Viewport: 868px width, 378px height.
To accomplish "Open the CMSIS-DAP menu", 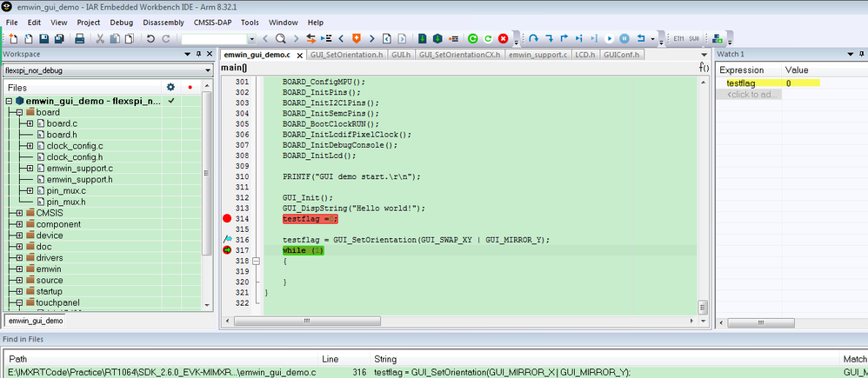I will click(212, 23).
